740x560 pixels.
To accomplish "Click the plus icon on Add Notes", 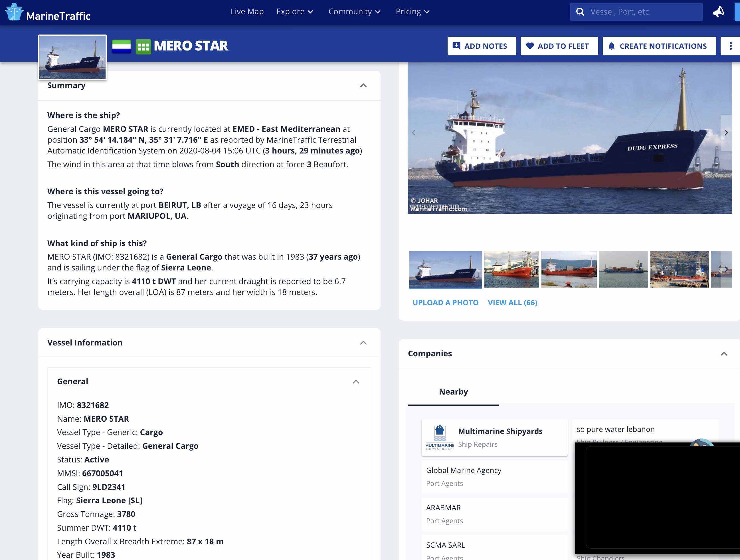I will (456, 45).
